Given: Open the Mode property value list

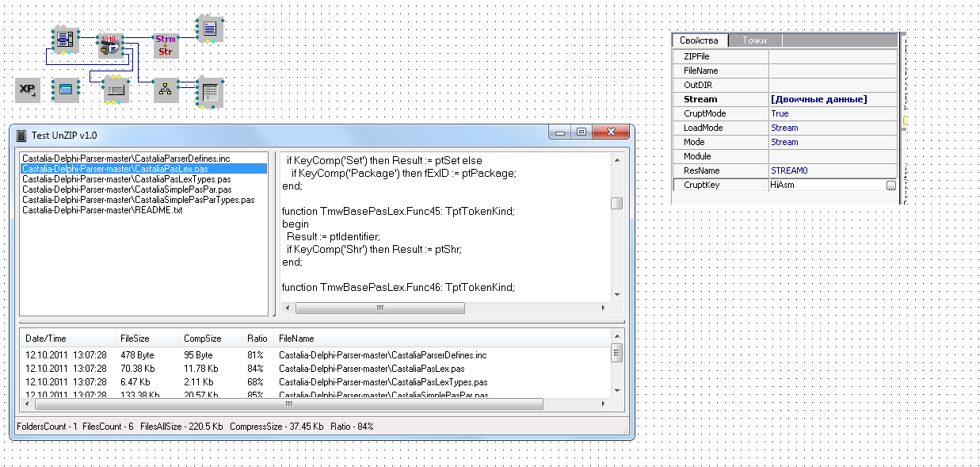Looking at the screenshot, I should (x=832, y=142).
